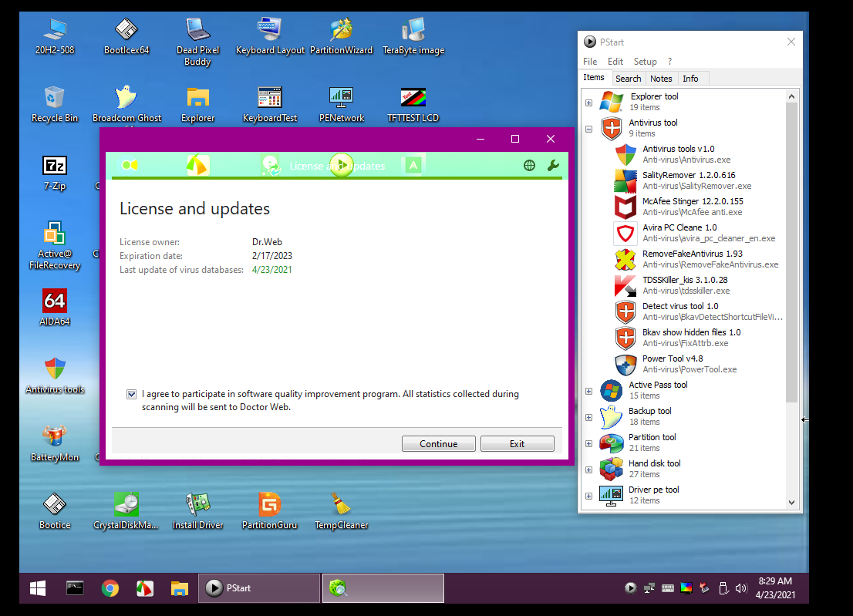Launch Bootice desktop shortcut
Image resolution: width=853 pixels, height=616 pixels.
(x=55, y=512)
